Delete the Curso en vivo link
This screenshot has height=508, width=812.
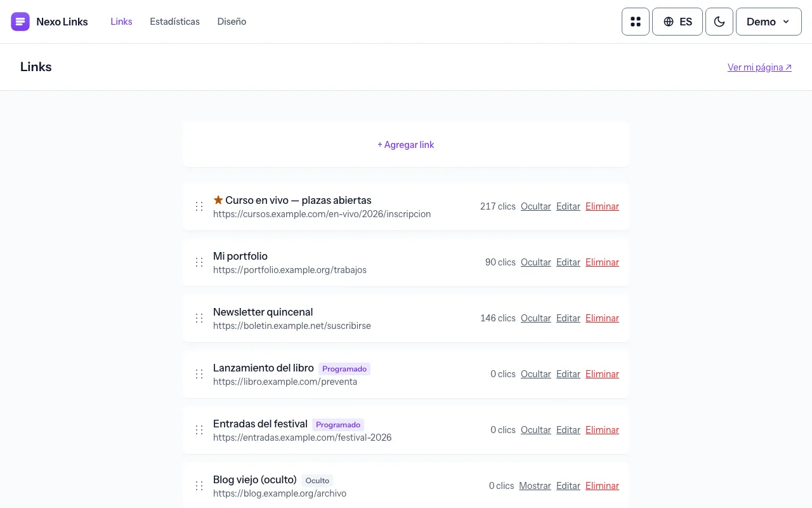[602, 206]
